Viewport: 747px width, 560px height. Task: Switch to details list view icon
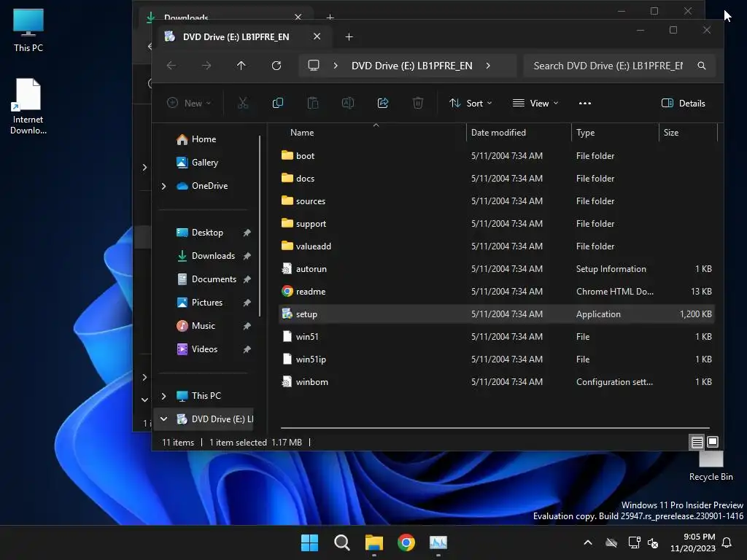(x=697, y=443)
